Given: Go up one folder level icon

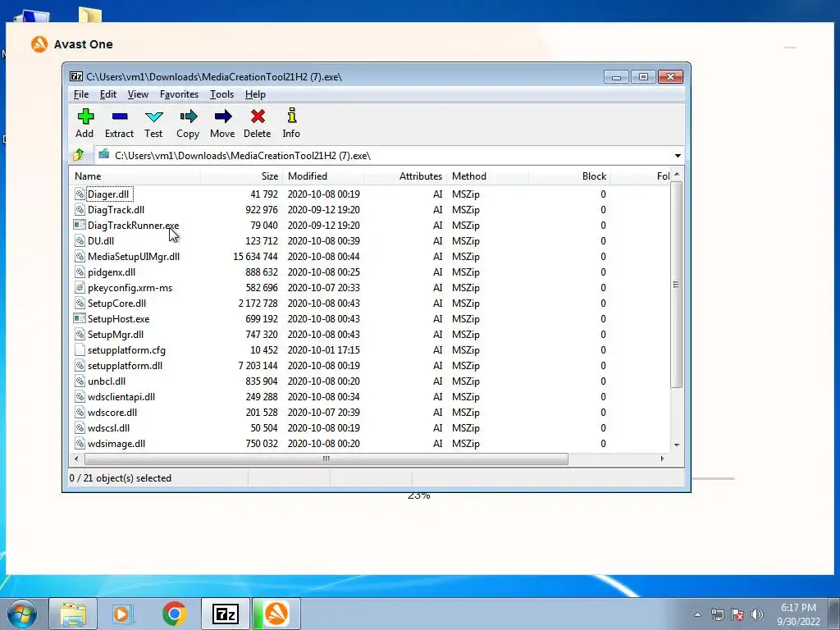Looking at the screenshot, I should 79,155.
